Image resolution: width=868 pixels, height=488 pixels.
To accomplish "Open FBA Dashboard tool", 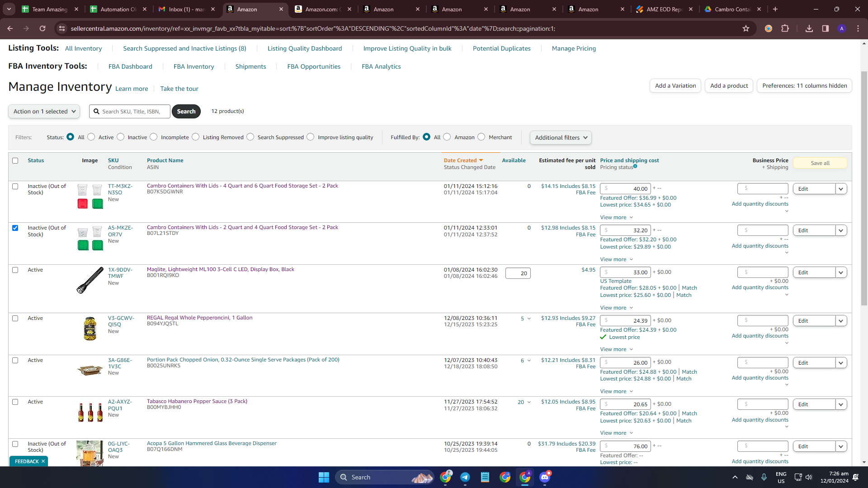I will point(130,66).
